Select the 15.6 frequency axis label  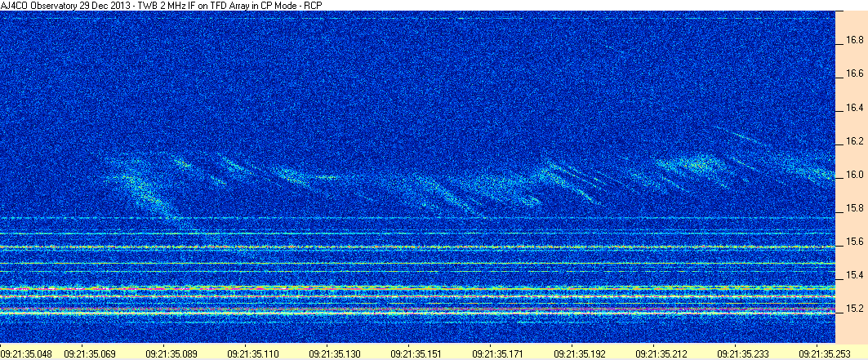pyautogui.click(x=855, y=242)
